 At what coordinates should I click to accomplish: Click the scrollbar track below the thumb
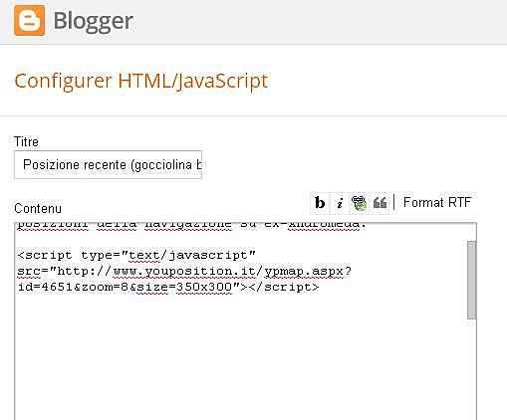pyautogui.click(x=471, y=368)
